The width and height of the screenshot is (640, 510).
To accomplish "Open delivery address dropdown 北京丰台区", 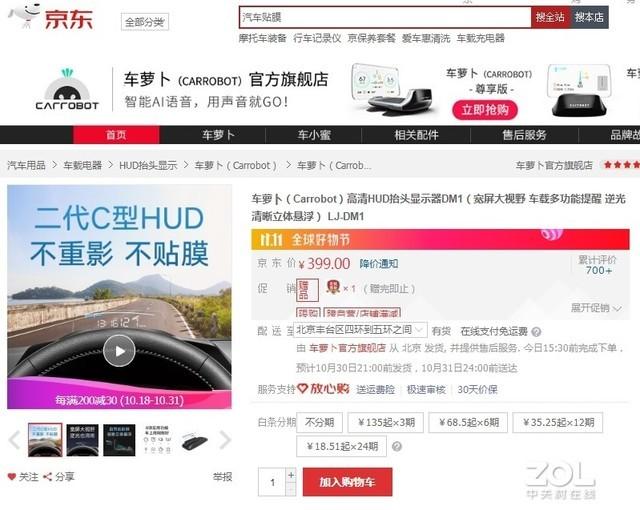I will click(360, 330).
